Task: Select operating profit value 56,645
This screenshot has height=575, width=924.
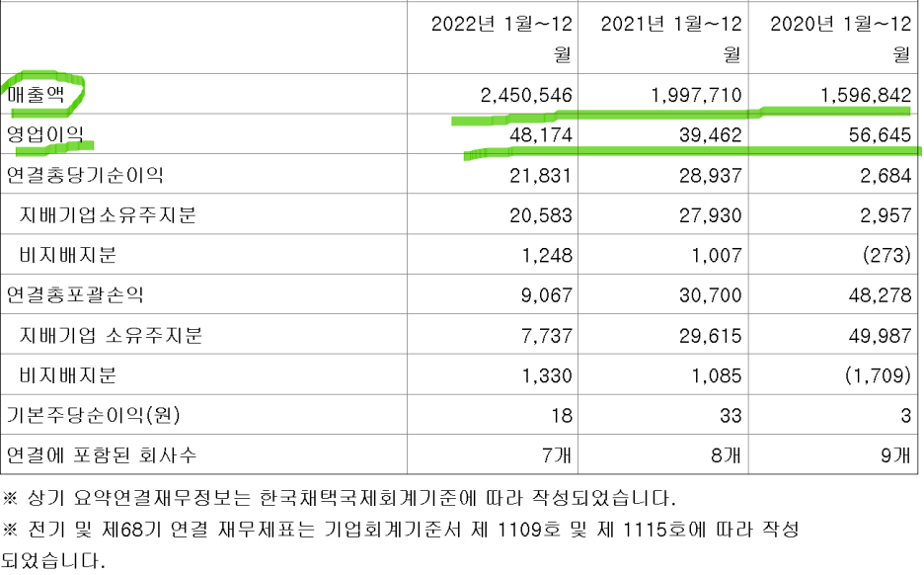Action: pyautogui.click(x=881, y=135)
